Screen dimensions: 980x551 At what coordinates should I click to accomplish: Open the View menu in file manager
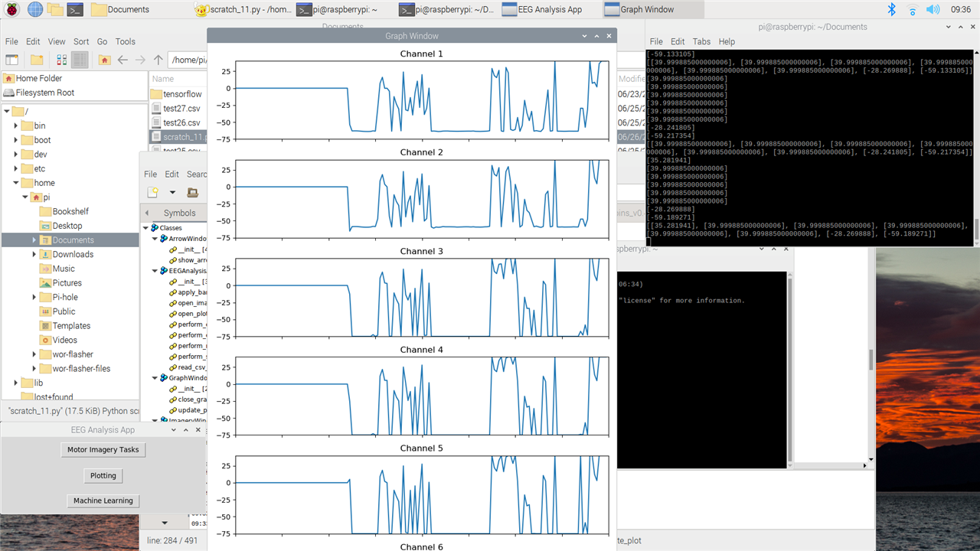click(57, 41)
